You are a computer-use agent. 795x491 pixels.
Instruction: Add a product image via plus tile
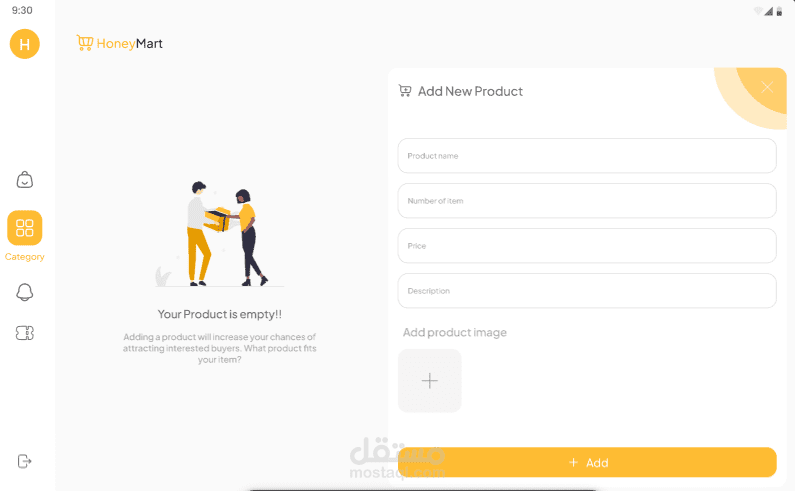pyautogui.click(x=429, y=380)
